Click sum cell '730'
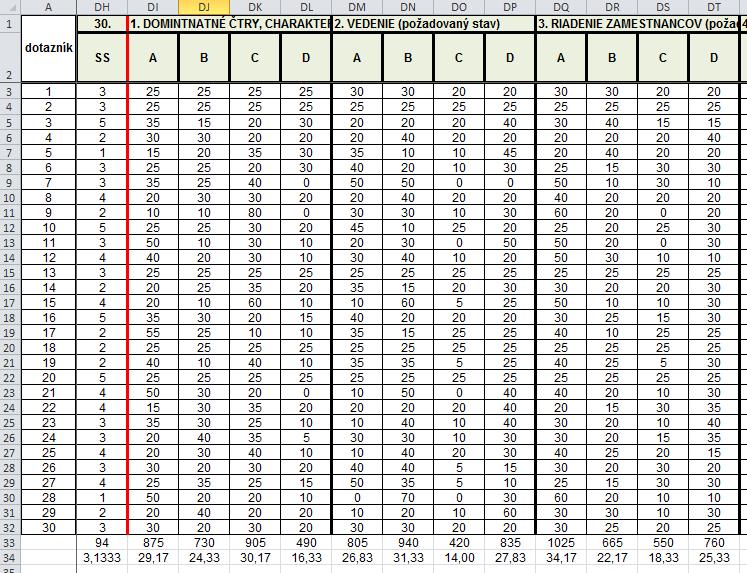Image resolution: width=747 pixels, height=573 pixels. 204,543
